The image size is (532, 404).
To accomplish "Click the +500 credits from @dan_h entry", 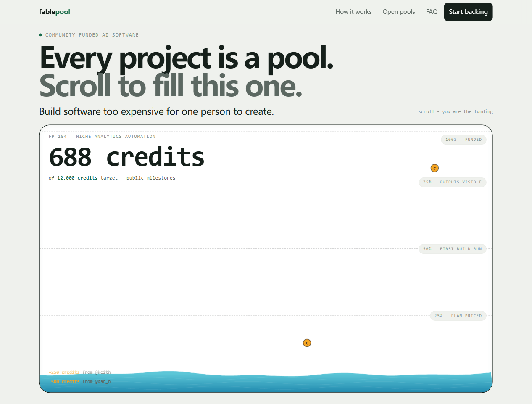I will [80, 382].
